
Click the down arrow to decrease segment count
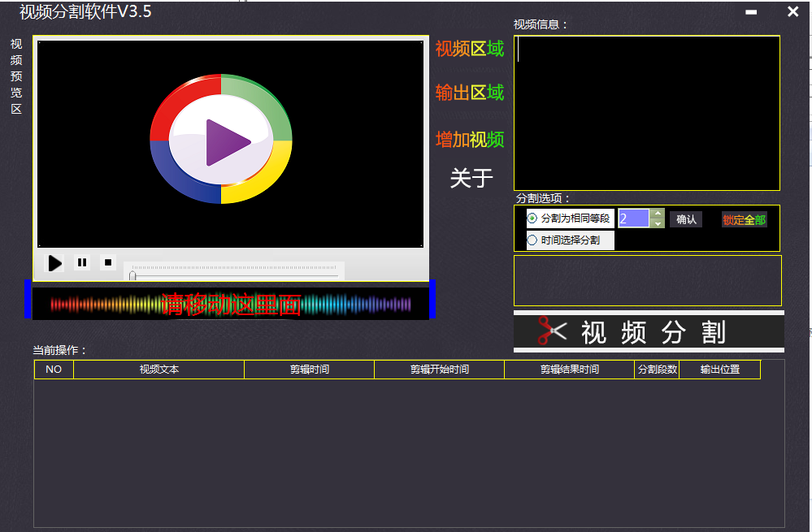point(657,223)
